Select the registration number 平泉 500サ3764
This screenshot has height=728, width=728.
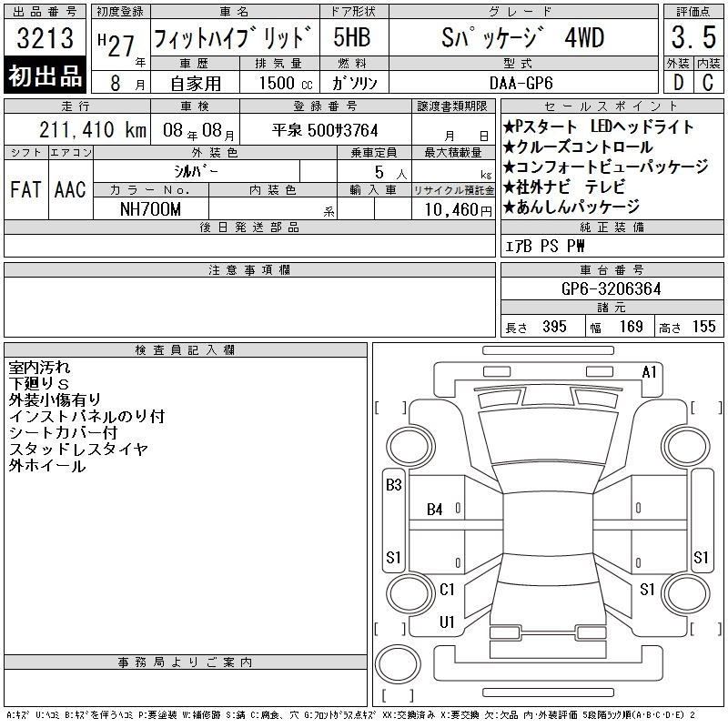click(x=325, y=130)
